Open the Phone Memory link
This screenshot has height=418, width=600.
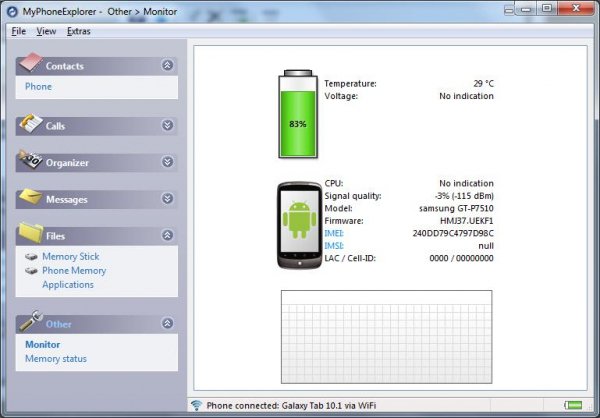pyautogui.click(x=74, y=271)
